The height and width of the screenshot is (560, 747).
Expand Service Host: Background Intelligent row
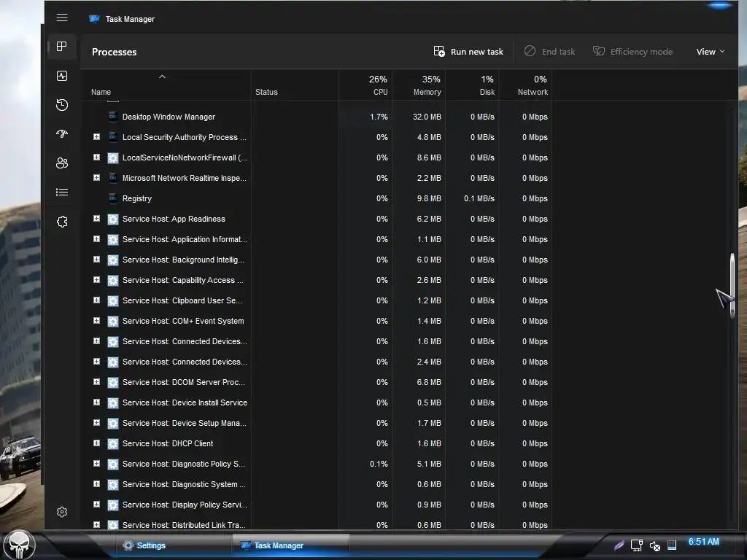coord(97,260)
